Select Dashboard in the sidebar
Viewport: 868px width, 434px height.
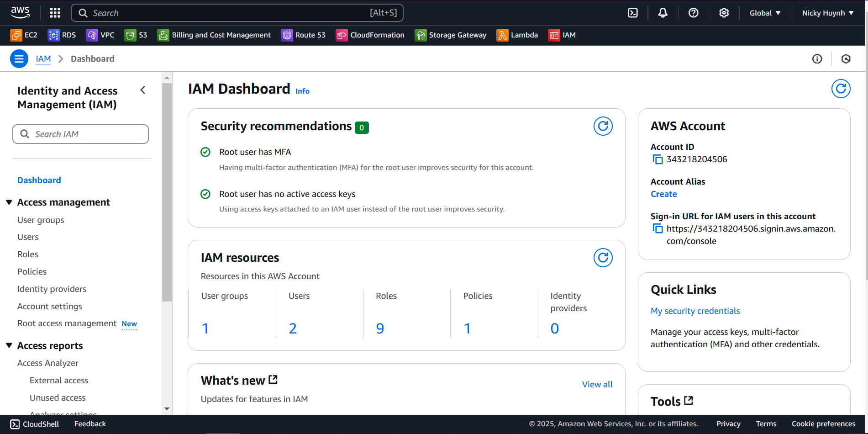39,180
